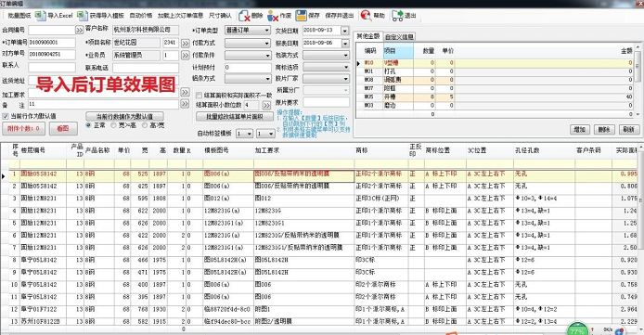Click 尺寸确认 toolbar item

220,16
